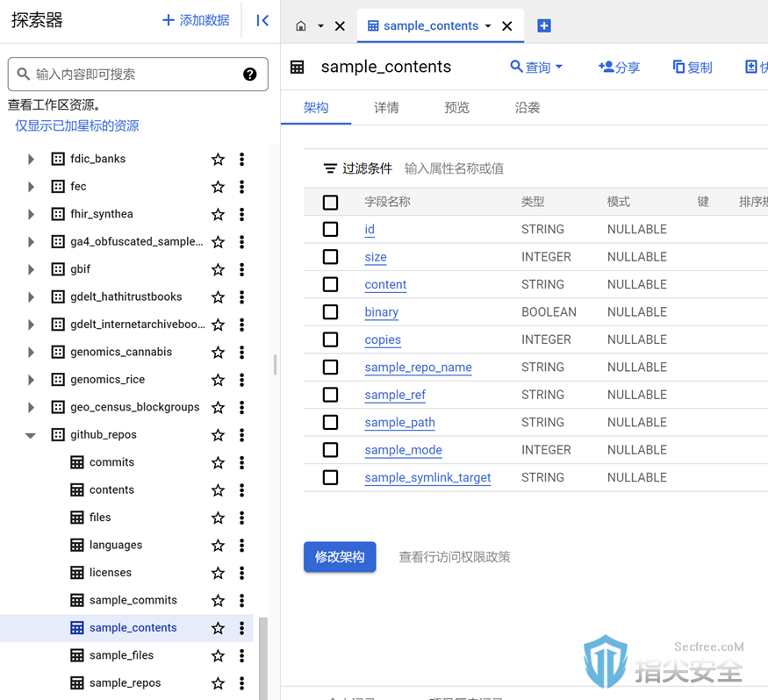Check the size field checkbox
768x700 pixels.
point(330,256)
